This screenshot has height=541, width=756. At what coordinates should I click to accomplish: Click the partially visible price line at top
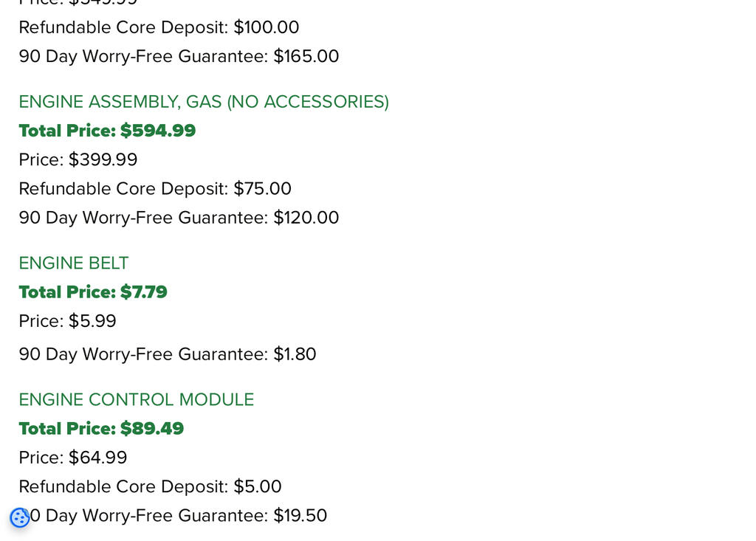78,2
